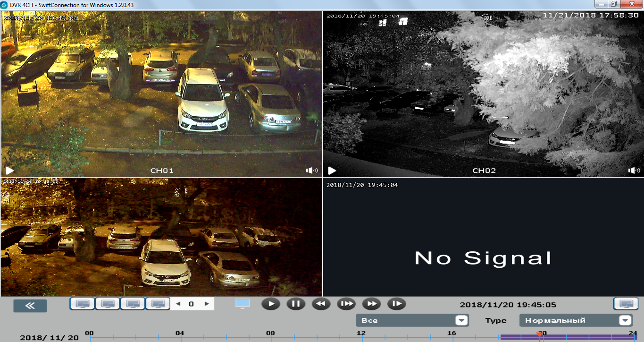
Task: Click the orange playhead marker on the timeline
Action: (x=539, y=336)
